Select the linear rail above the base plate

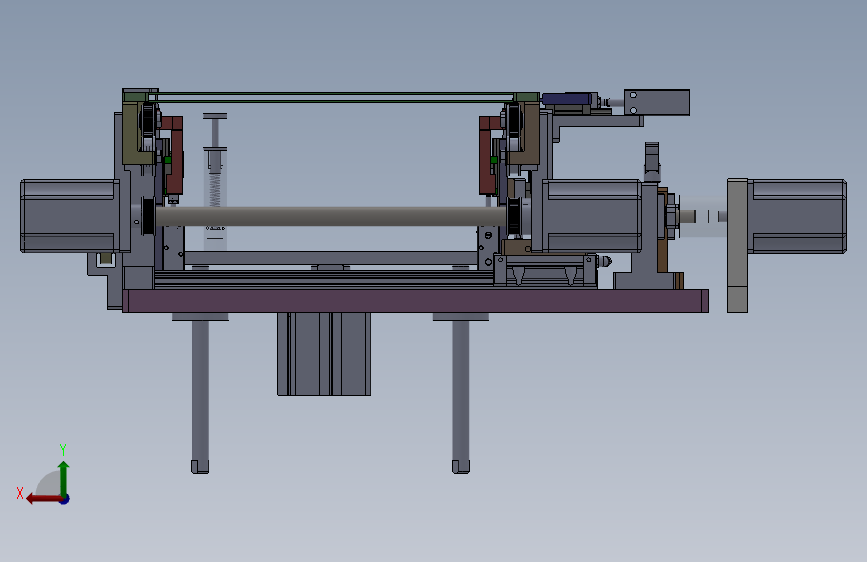coord(324,279)
